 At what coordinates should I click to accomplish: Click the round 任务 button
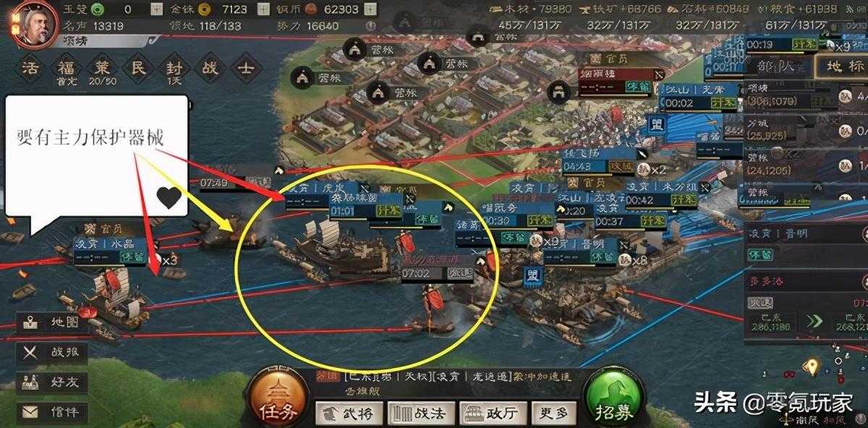[x=278, y=399]
